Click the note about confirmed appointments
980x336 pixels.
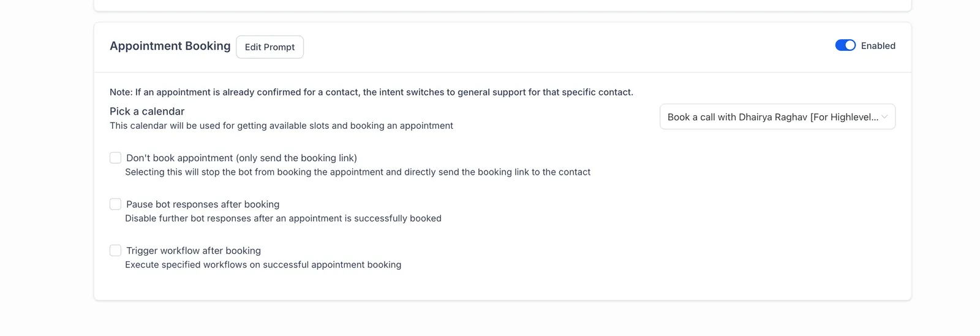pyautogui.click(x=371, y=93)
